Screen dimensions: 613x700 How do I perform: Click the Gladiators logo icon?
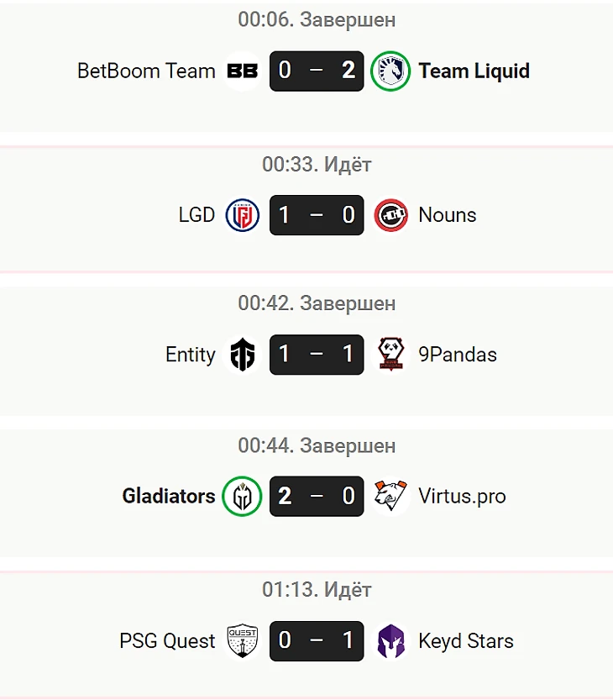pos(243,497)
